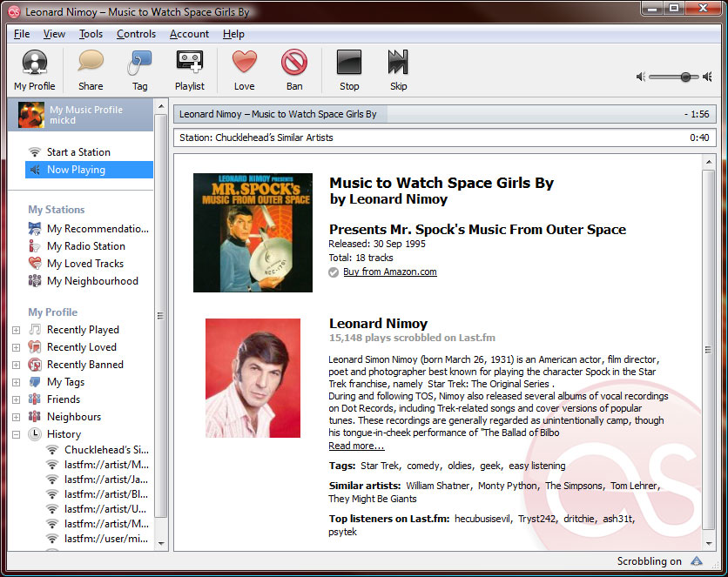This screenshot has height=577, width=728.
Task: Open the Tools menu
Action: point(91,34)
